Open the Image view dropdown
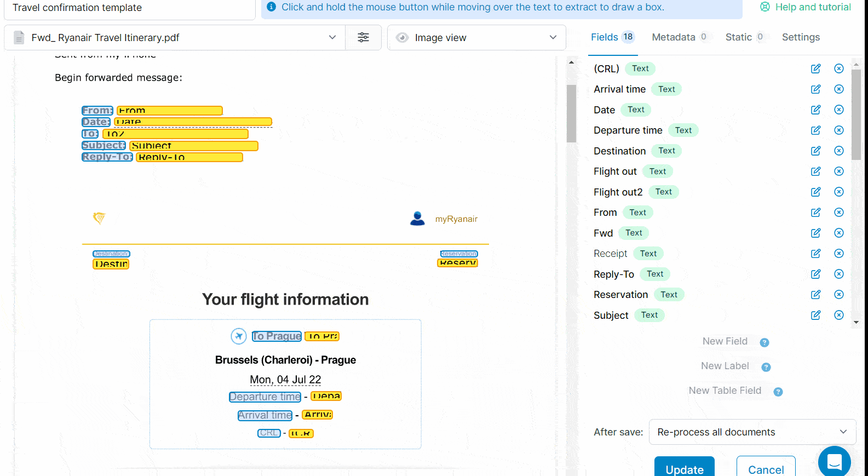 pyautogui.click(x=476, y=37)
